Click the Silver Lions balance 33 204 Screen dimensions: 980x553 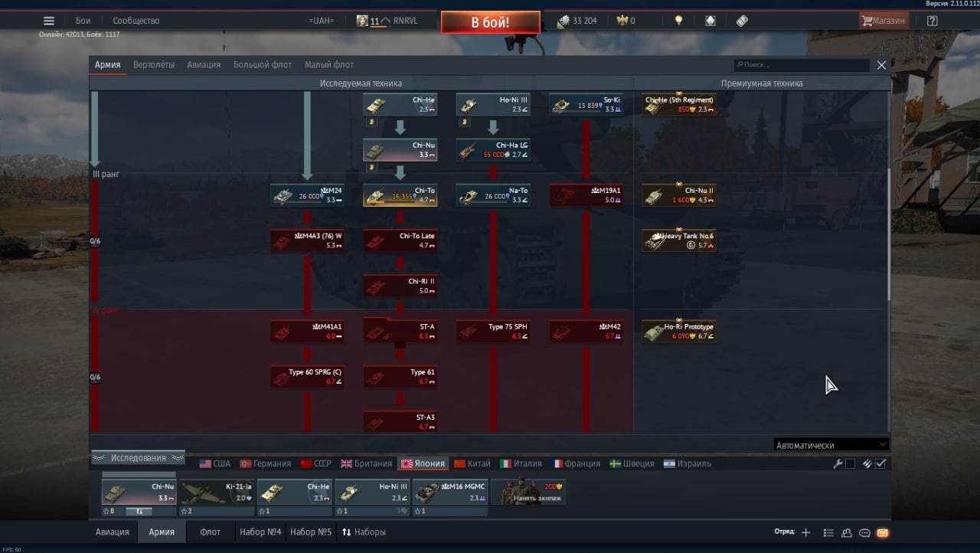[577, 21]
